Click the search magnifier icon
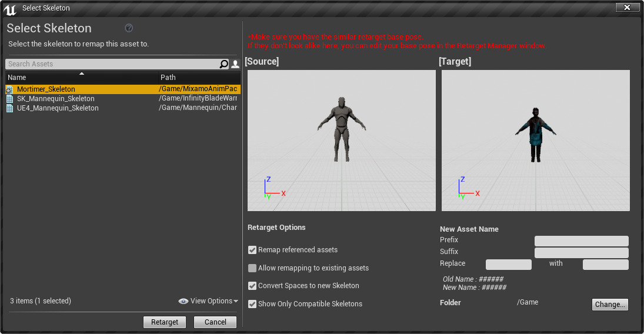Viewport: 644px width, 334px height. [x=223, y=64]
